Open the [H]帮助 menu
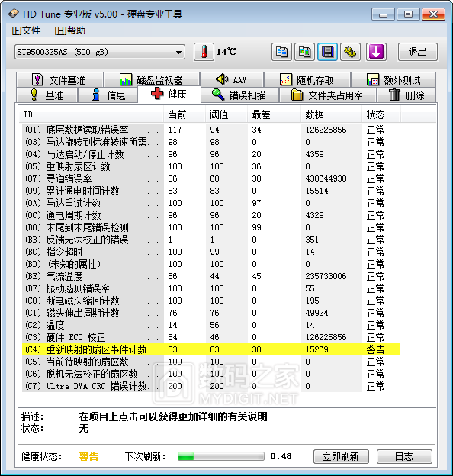The image size is (453, 476). (70, 31)
